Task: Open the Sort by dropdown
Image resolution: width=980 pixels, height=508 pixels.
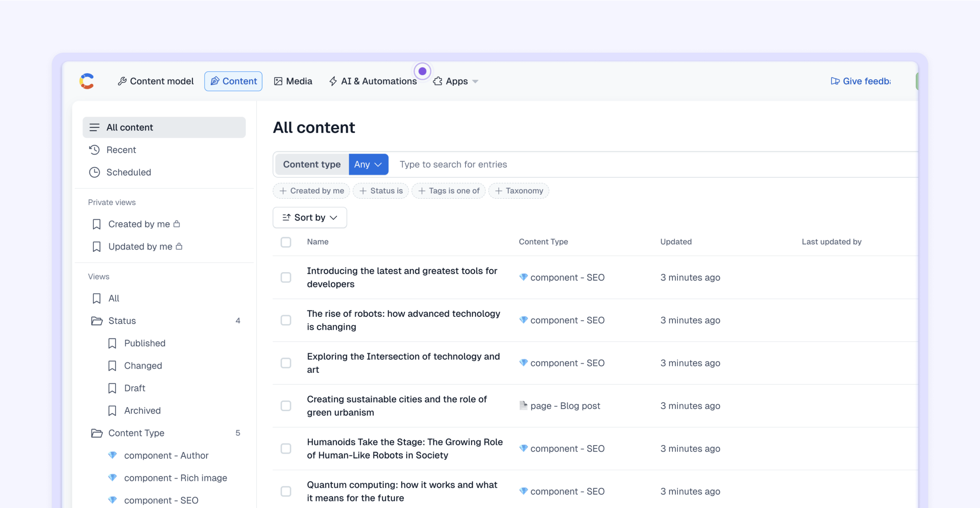Action: pyautogui.click(x=310, y=217)
